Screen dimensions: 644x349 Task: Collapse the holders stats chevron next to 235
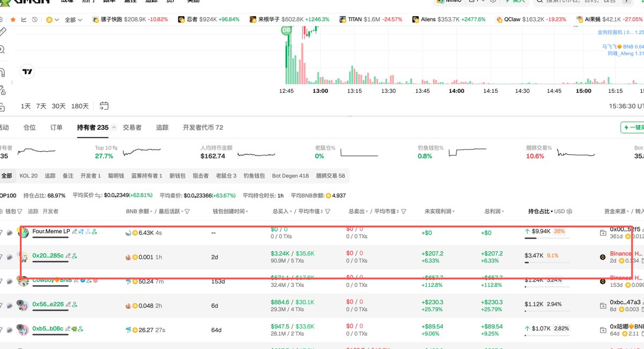point(115,128)
